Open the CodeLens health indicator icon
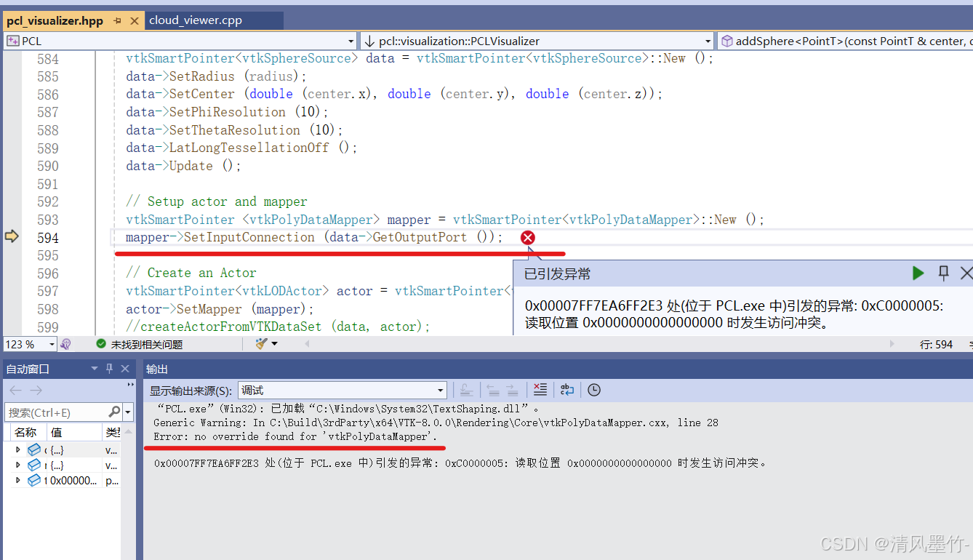The image size is (973, 560). click(67, 343)
